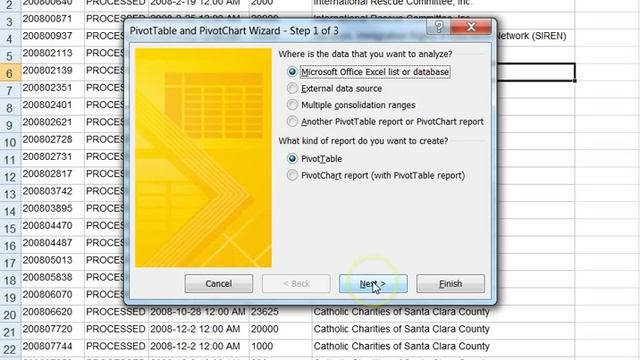
Task: Click cell containing 200805838
Action: pos(53,278)
